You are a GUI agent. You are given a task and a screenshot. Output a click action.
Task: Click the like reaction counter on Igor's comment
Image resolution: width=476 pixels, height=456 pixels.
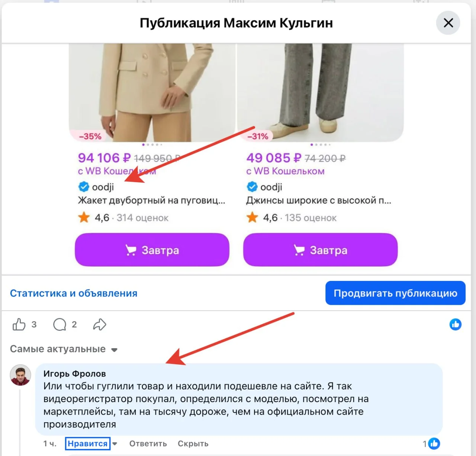pyautogui.click(x=432, y=443)
